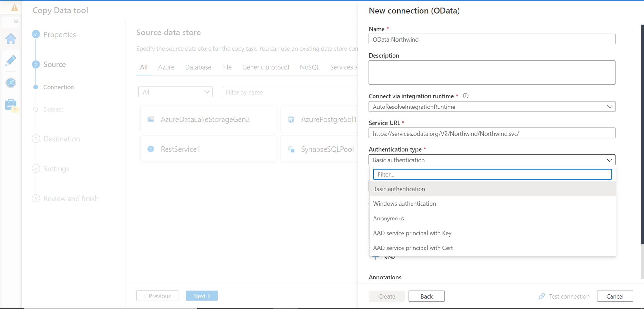Open the integration runtime dropdown
This screenshot has width=644, height=309.
[491, 107]
